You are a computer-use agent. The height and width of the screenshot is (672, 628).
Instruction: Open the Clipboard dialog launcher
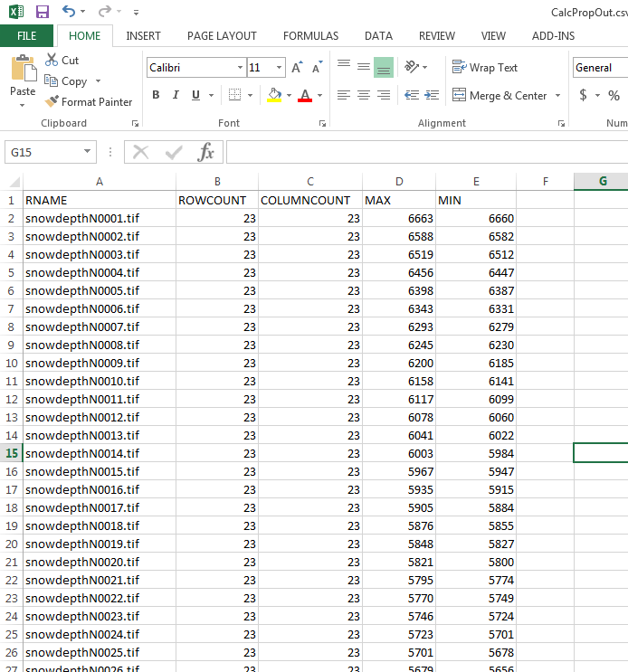click(135, 123)
